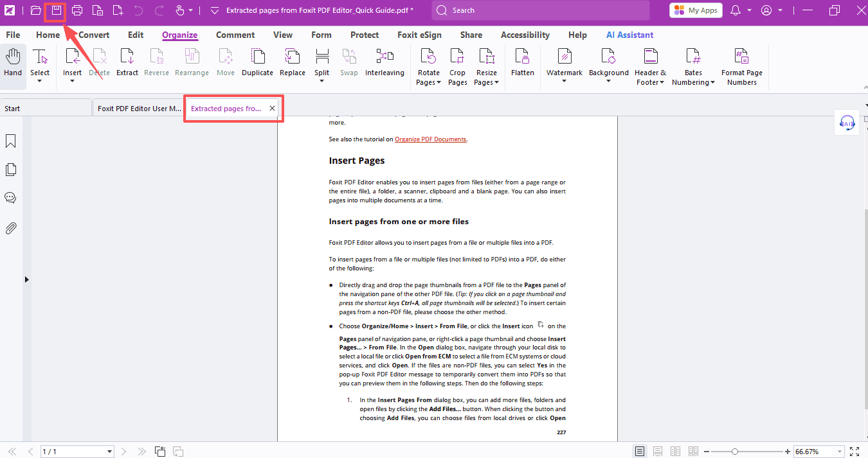Viewport: 868px width, 458px height.
Task: Click the Extract pages tool
Action: 127,63
